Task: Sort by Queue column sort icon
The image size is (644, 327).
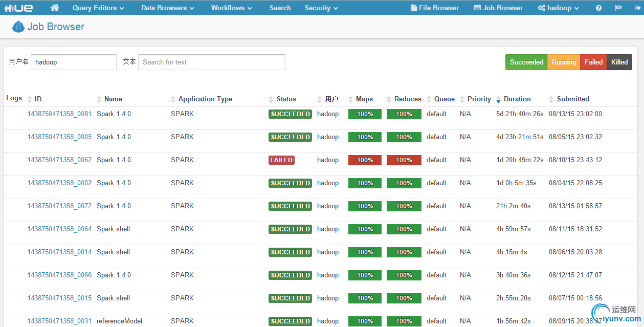Action: (x=429, y=99)
